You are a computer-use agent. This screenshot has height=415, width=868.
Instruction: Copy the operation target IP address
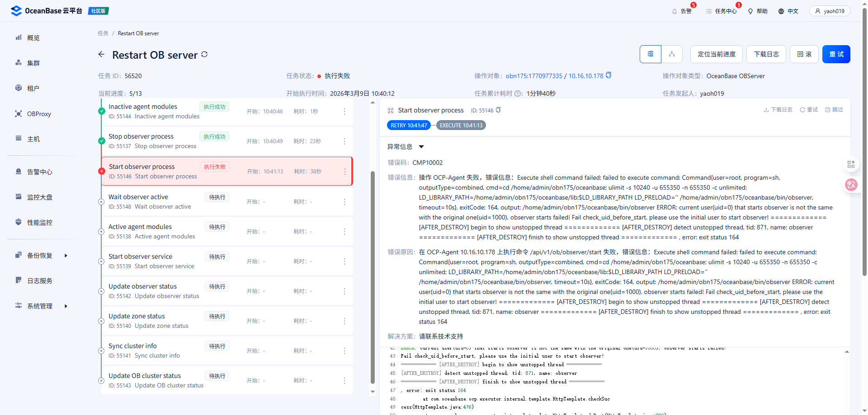click(x=609, y=75)
